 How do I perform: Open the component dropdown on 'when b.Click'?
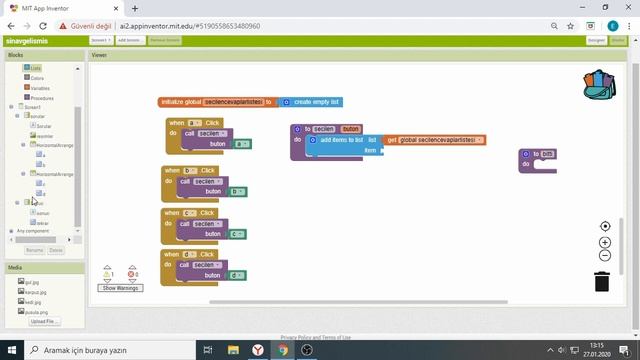[190, 171]
